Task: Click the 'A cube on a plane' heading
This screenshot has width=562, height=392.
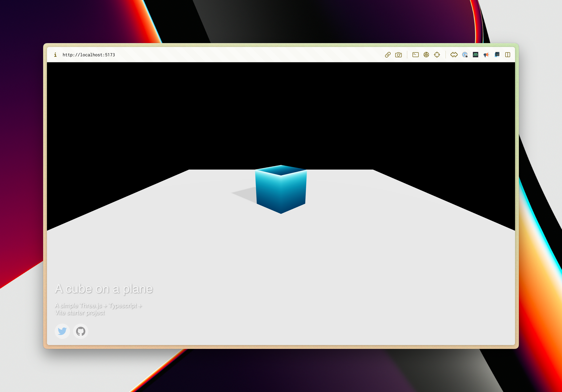Action: coord(104,289)
